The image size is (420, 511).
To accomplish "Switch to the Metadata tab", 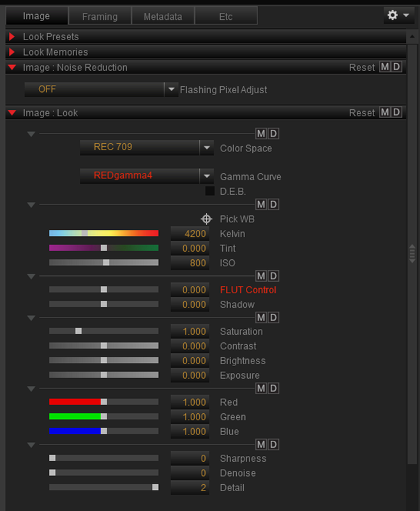I will coord(163,17).
